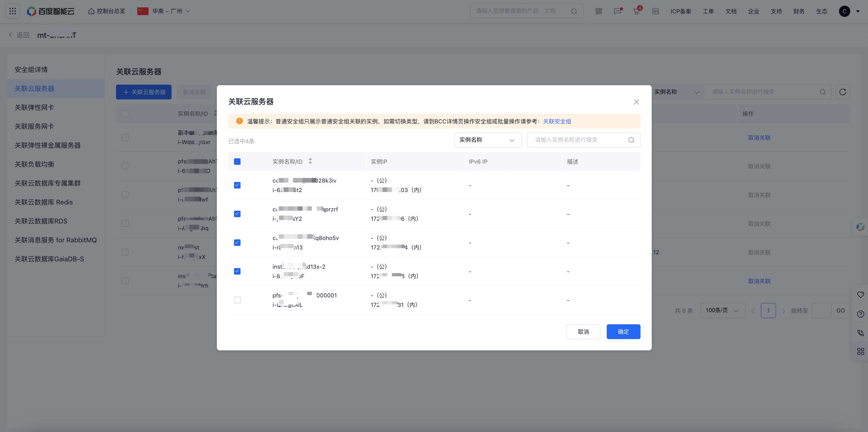Check background row with ID ending in xr
Screen dimensions: 868x432
pos(125,137)
